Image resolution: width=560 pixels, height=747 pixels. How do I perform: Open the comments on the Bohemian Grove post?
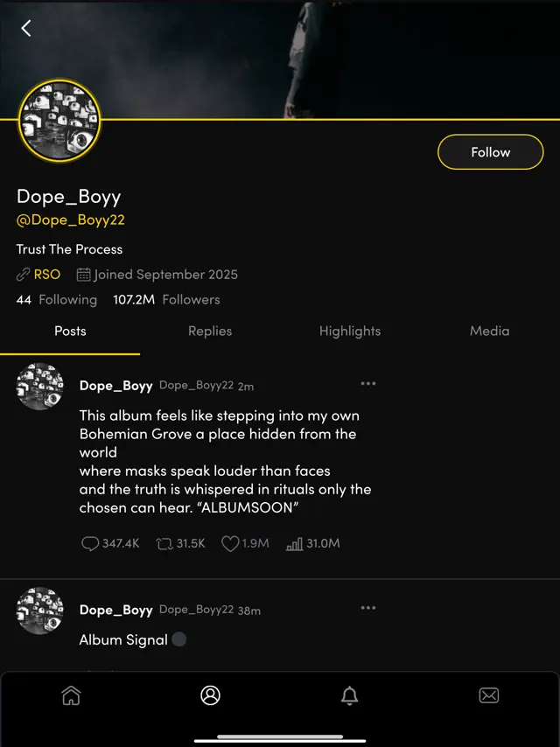[90, 543]
